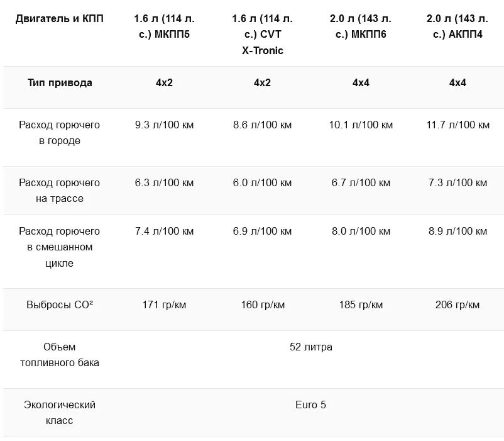Select the '6.0 л/100 км' highway value

(x=263, y=183)
